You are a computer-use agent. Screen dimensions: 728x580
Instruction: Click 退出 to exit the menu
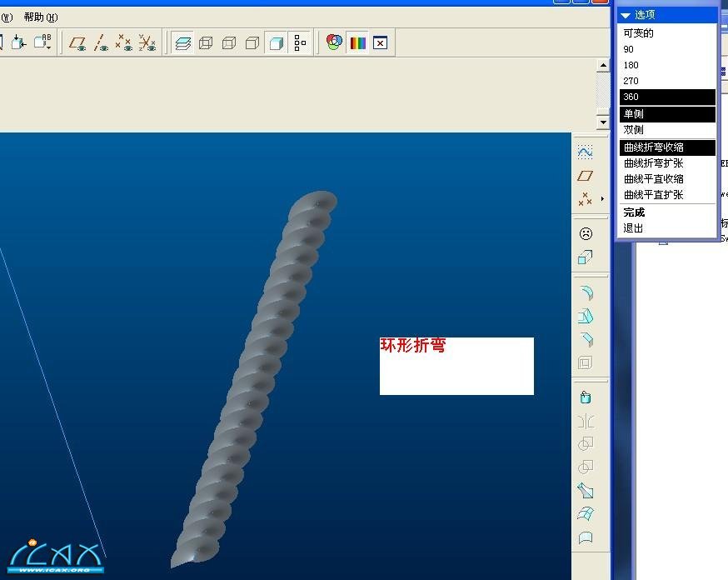(666, 227)
